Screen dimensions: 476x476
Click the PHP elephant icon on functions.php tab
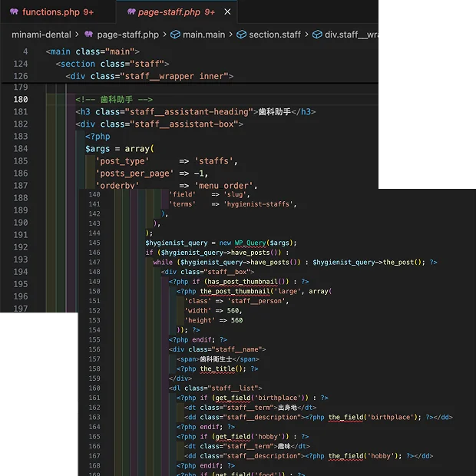pos(14,12)
